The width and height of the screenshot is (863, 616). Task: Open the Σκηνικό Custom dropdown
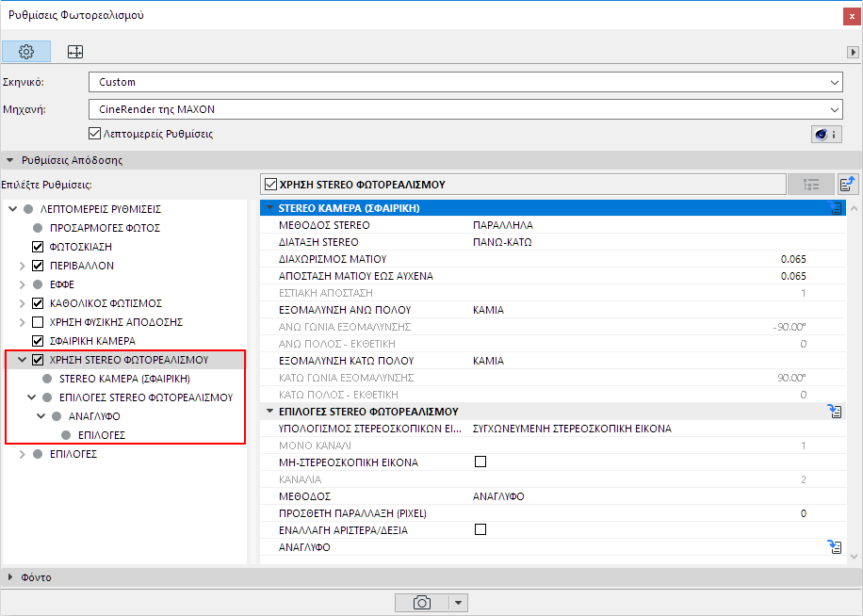click(x=465, y=82)
